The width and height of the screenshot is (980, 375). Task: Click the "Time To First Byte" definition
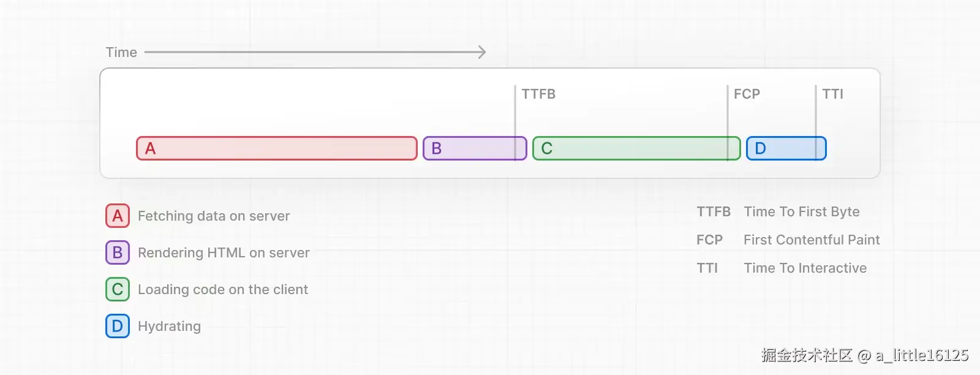[802, 211]
